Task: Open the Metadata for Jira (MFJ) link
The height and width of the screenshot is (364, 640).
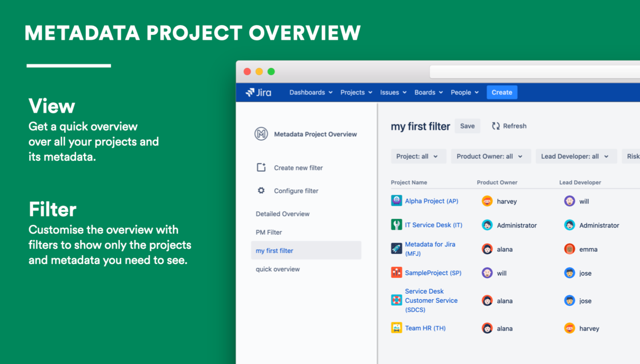Action: tap(430, 249)
